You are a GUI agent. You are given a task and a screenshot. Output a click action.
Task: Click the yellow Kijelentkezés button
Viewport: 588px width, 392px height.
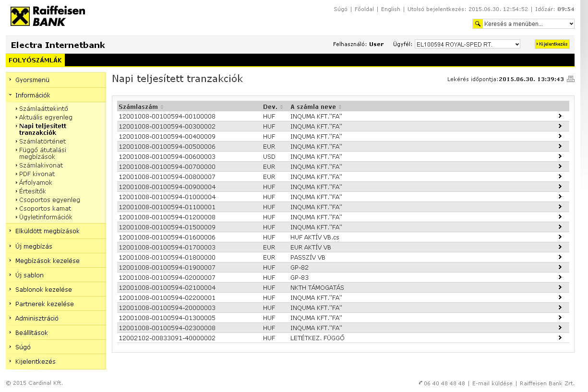[552, 44]
